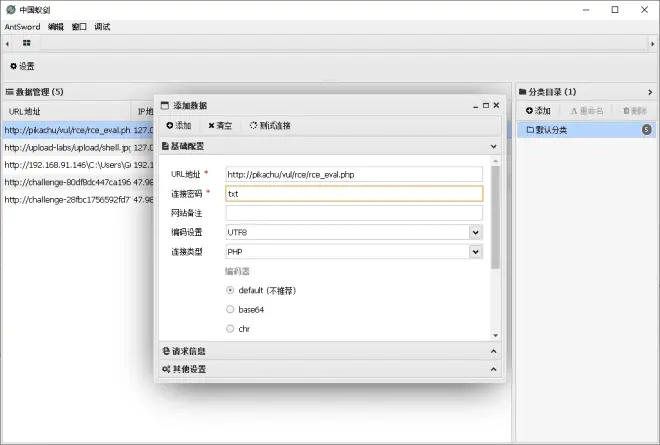Open the 编码设置 UTF8 dropdown

pyautogui.click(x=354, y=232)
